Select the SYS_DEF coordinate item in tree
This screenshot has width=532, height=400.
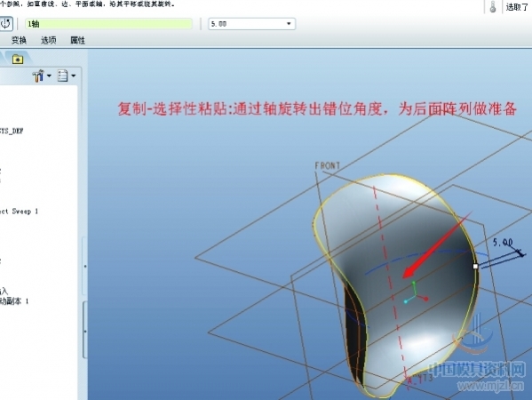[12, 131]
